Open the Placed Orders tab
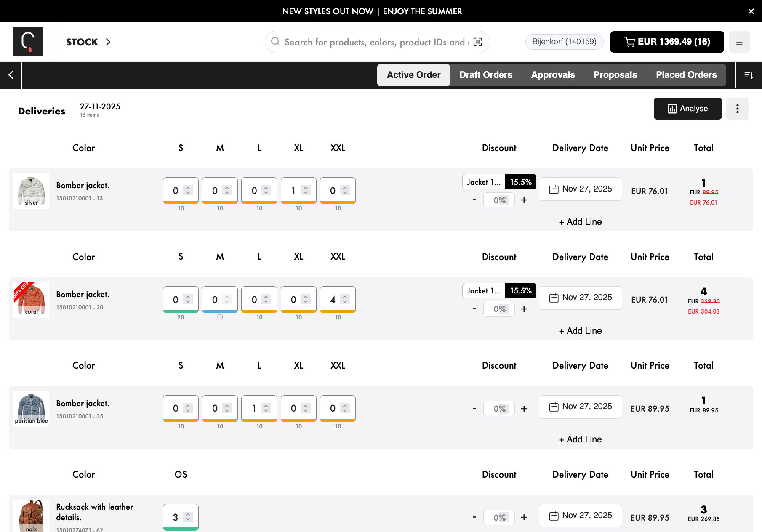This screenshot has height=532, width=762. click(686, 75)
